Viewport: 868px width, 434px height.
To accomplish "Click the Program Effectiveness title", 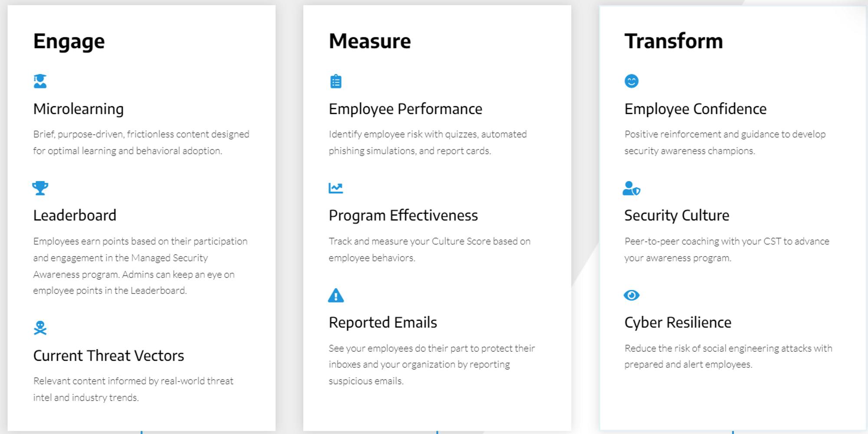I will click(x=403, y=215).
